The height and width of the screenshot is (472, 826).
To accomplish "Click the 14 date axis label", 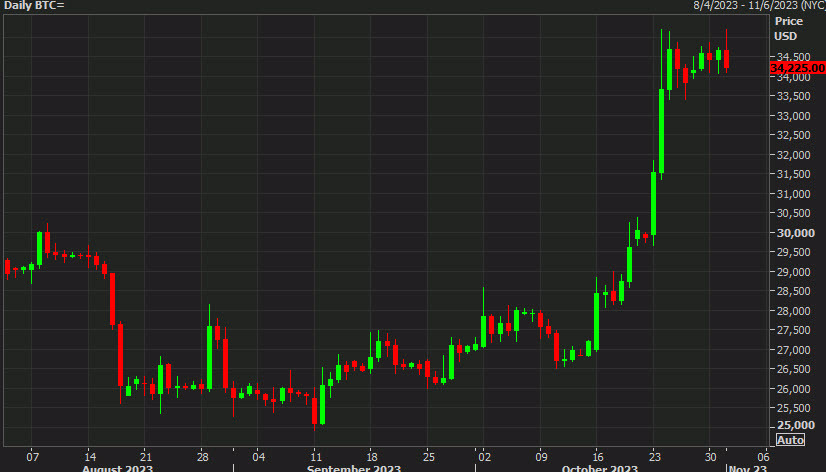I will pos(90,457).
